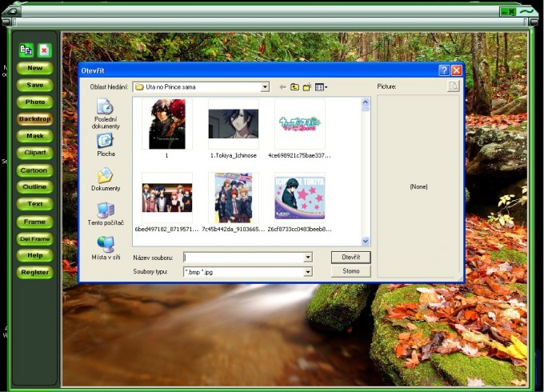
Task: Choose the Outline button
Action: coord(34,187)
